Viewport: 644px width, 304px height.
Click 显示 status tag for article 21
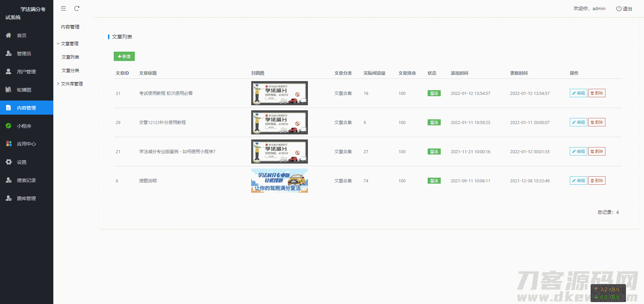click(434, 151)
